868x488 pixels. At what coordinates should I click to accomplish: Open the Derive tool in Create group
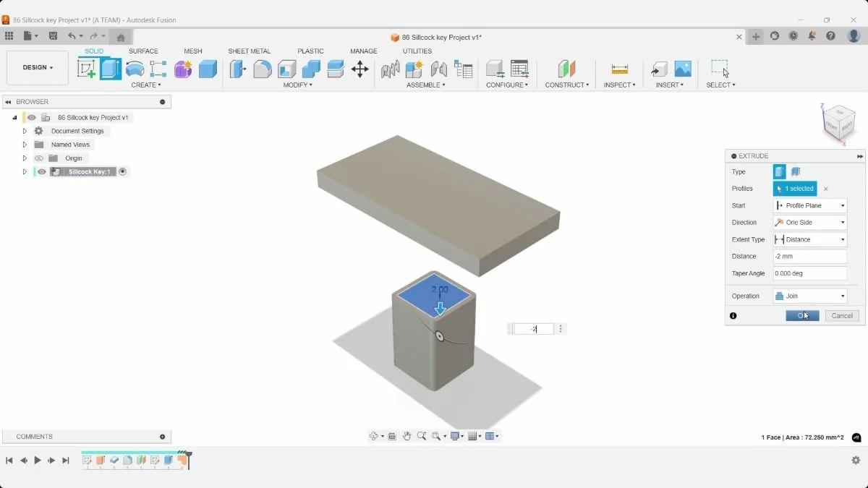click(x=158, y=69)
